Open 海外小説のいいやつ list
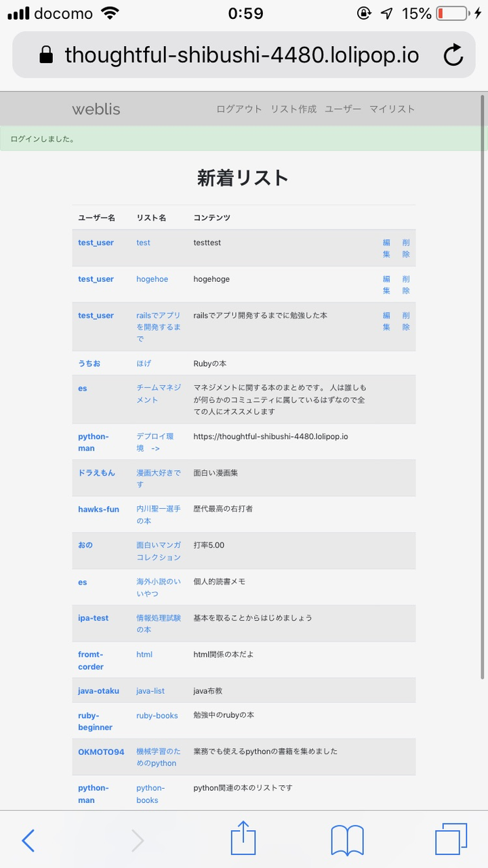 tap(159, 587)
